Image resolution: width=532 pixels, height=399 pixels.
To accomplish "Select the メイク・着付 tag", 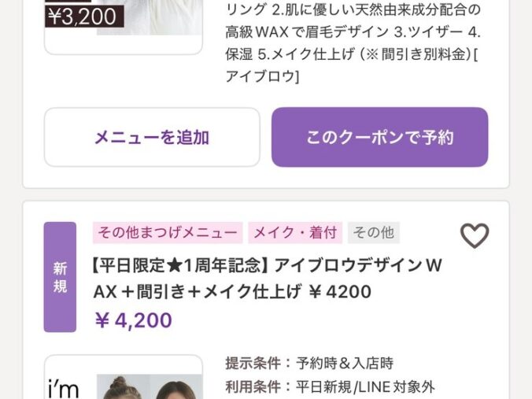I will [295, 233].
